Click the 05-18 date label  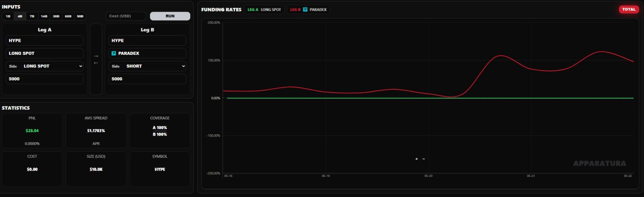[x=228, y=176]
